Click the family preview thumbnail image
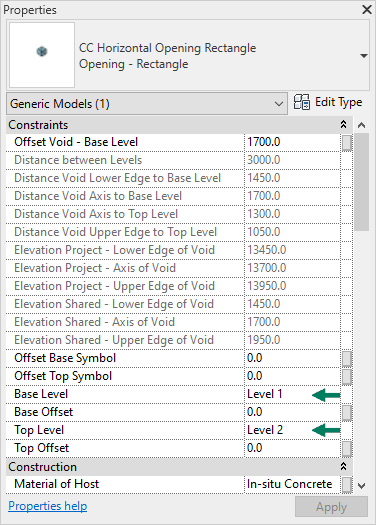This screenshot has height=525, width=376. coord(42,55)
